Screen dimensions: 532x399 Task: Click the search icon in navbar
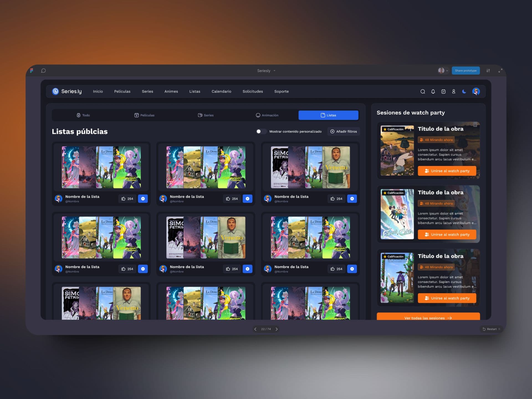point(423,91)
